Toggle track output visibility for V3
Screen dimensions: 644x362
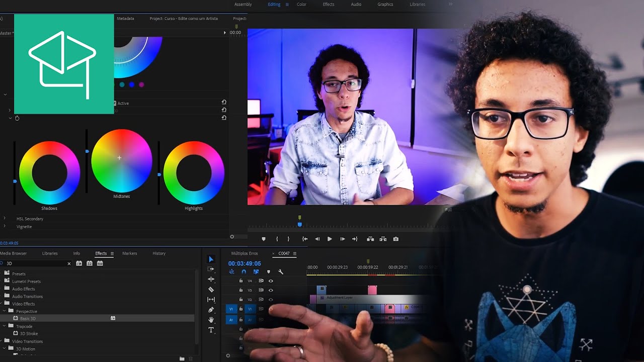click(x=271, y=290)
